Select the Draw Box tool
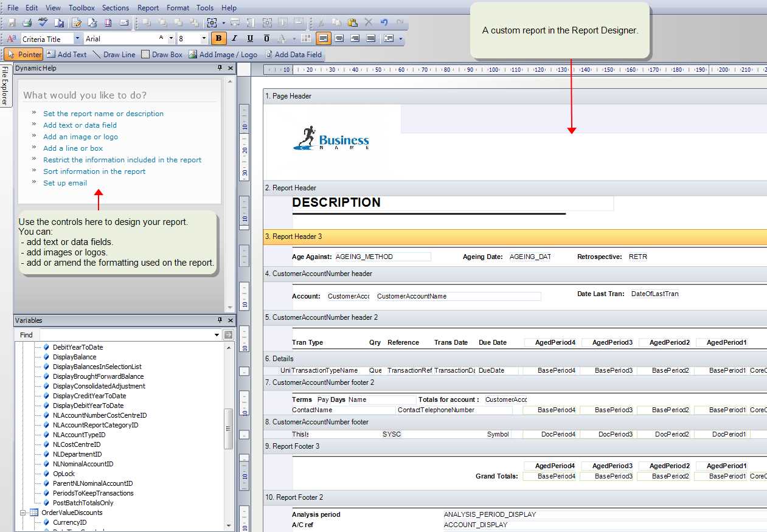Viewport: 767px width, 532px height. pos(162,54)
